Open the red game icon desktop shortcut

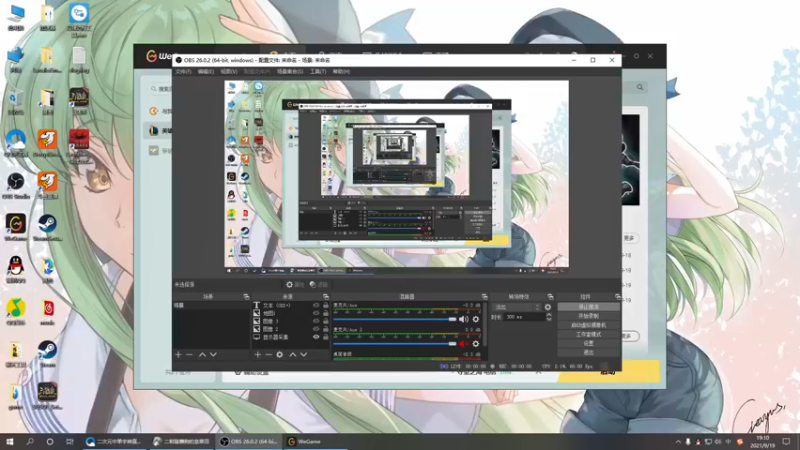coord(79,143)
